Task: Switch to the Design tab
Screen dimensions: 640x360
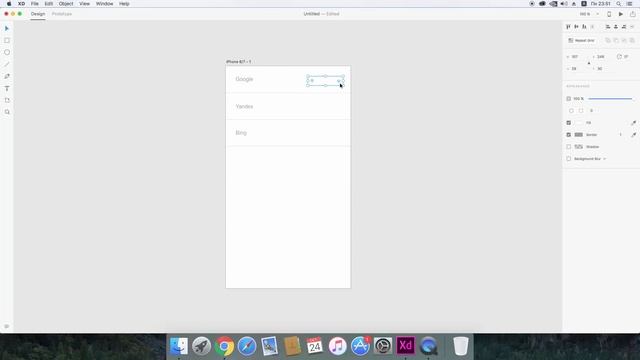Action: [x=38, y=14]
